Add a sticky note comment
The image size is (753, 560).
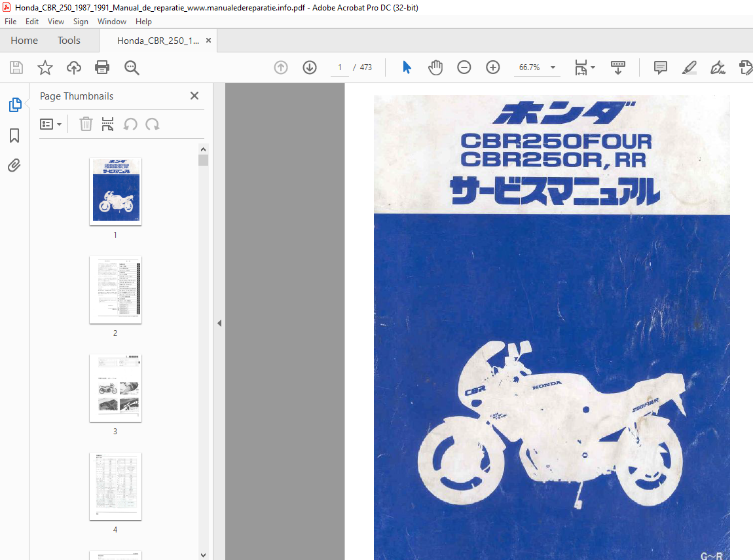click(x=660, y=67)
